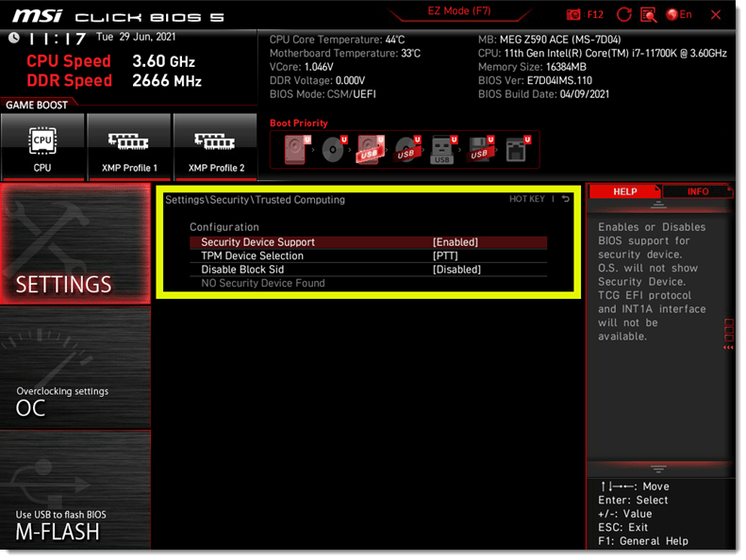Screen dimensions: 746x560
Task: Open the BIOS search magnifier icon
Action: [648, 15]
